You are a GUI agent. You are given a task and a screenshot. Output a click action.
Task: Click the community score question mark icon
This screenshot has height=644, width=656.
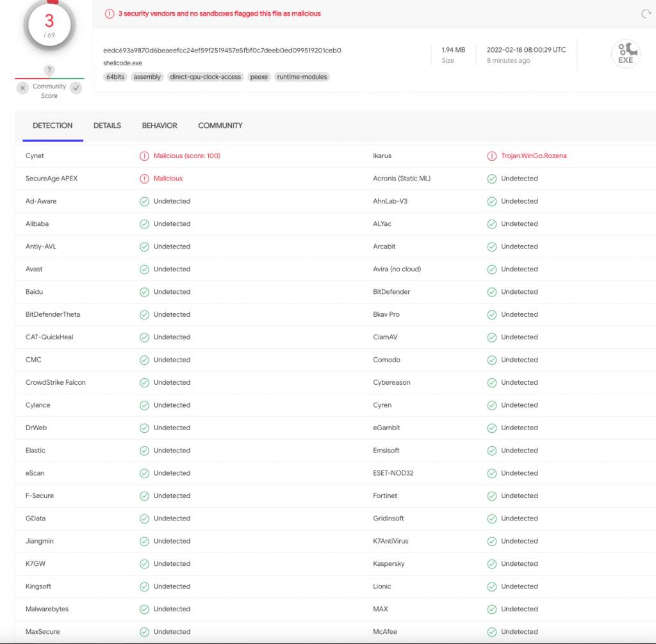[x=49, y=70]
